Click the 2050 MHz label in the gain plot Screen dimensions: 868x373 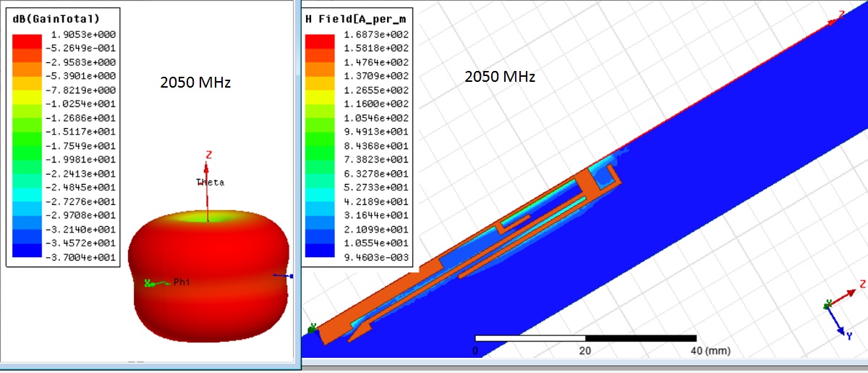point(195,83)
